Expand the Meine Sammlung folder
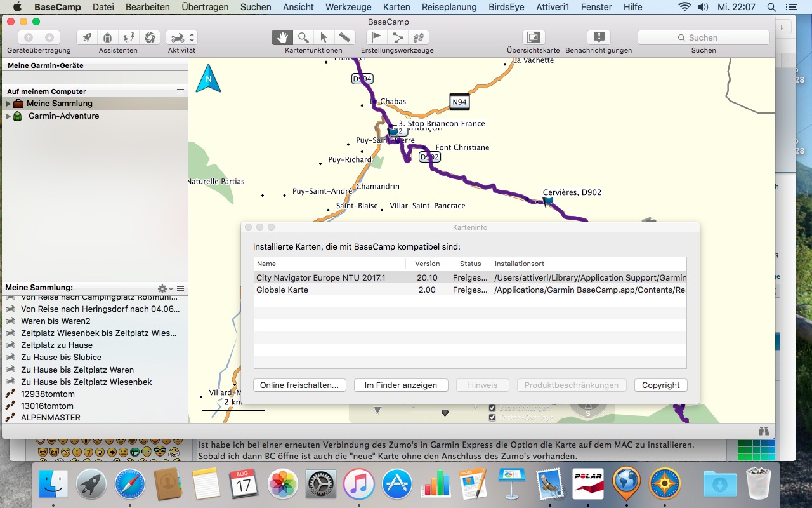The image size is (812, 508). [x=8, y=104]
